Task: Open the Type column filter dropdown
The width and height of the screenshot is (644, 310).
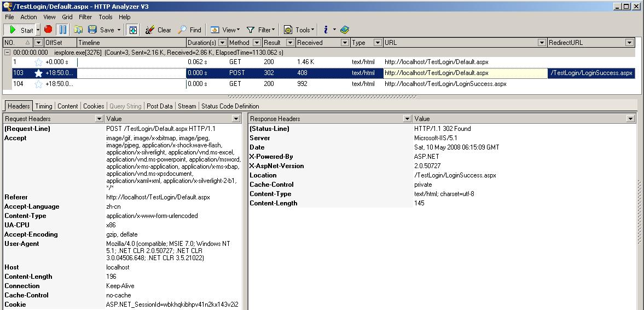Action: (x=378, y=42)
